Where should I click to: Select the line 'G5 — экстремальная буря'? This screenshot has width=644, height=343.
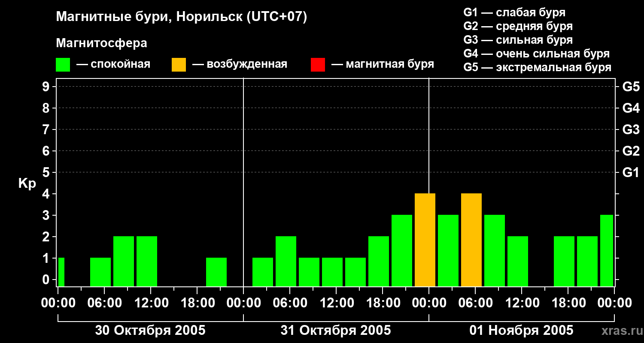538,67
